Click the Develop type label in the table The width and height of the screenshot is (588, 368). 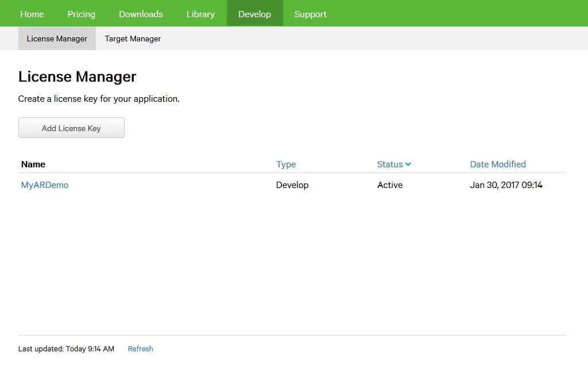(x=292, y=185)
